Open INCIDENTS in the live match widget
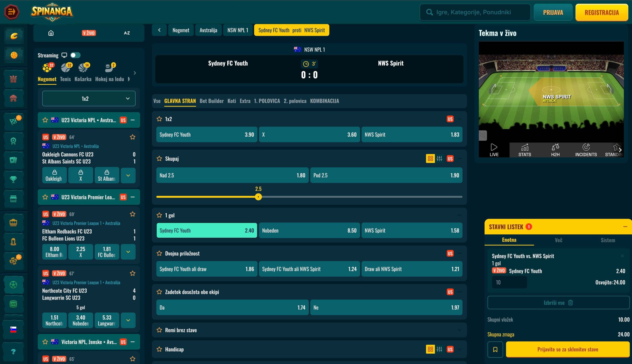Viewport: 632px width, 364px height. click(586, 150)
